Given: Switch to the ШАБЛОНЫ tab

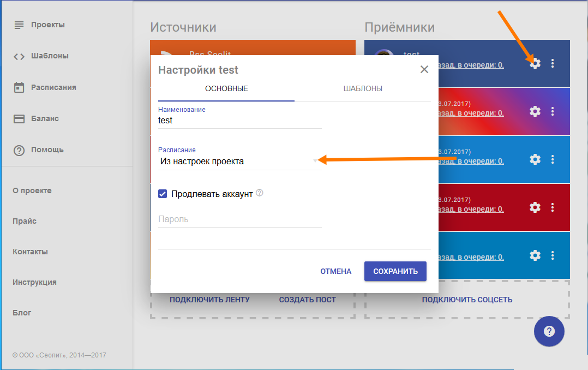Looking at the screenshot, I should click(x=363, y=89).
